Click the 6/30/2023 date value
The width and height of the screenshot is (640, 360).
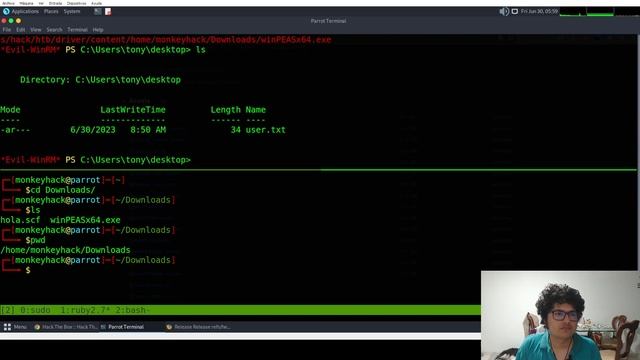coord(93,130)
